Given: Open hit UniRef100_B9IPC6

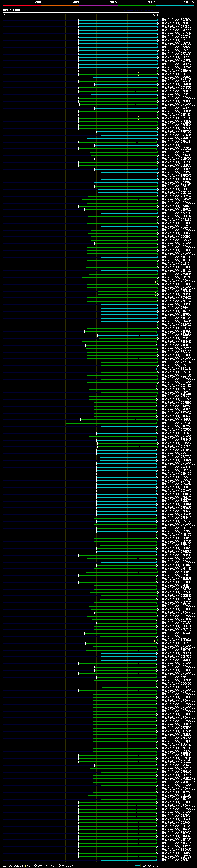Looking at the screenshot, I should [176, 26].
